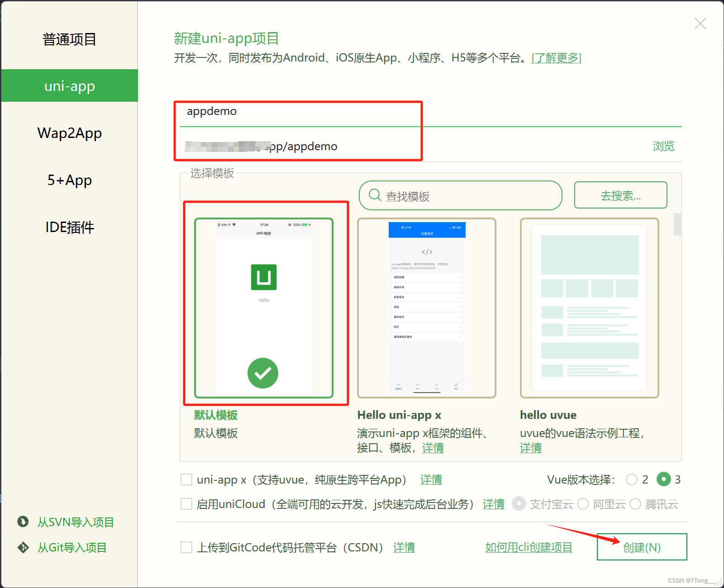The width and height of the screenshot is (724, 588).
Task: Select the uni-app project type
Action: (69, 85)
